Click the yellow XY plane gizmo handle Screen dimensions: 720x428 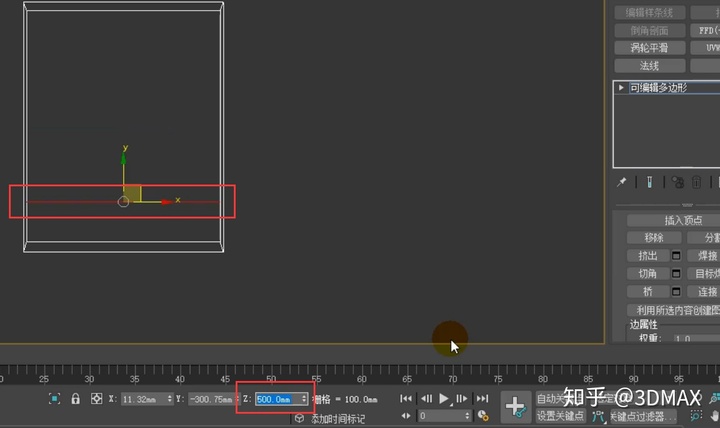click(x=132, y=193)
